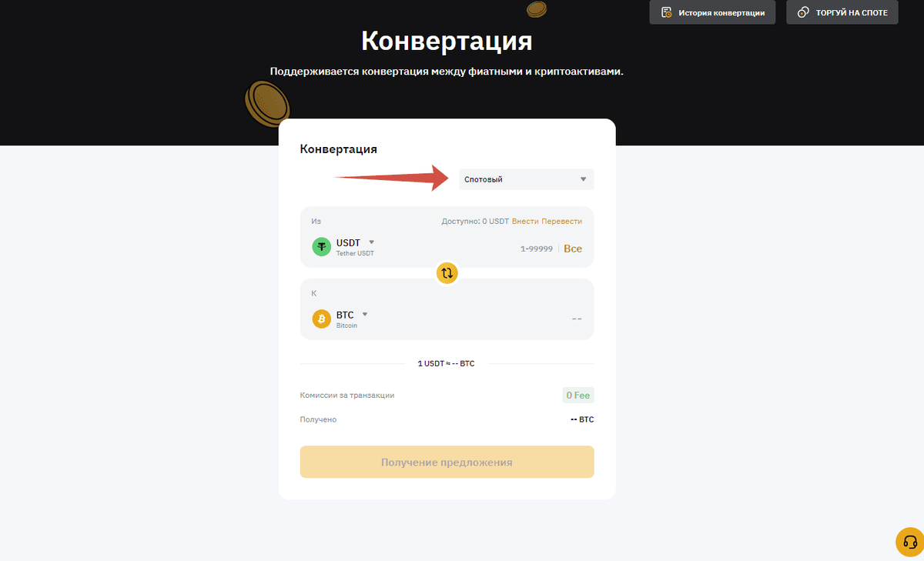The height and width of the screenshot is (561, 924).
Task: Click Получение предложения button
Action: [x=447, y=462]
